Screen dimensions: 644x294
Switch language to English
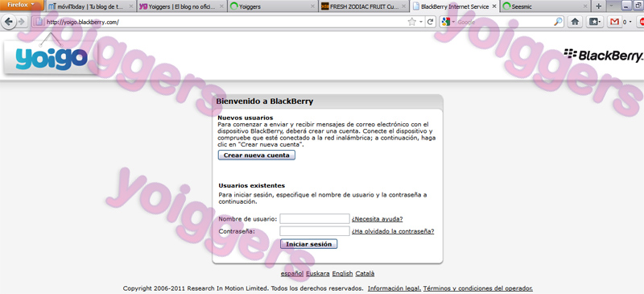click(x=343, y=273)
